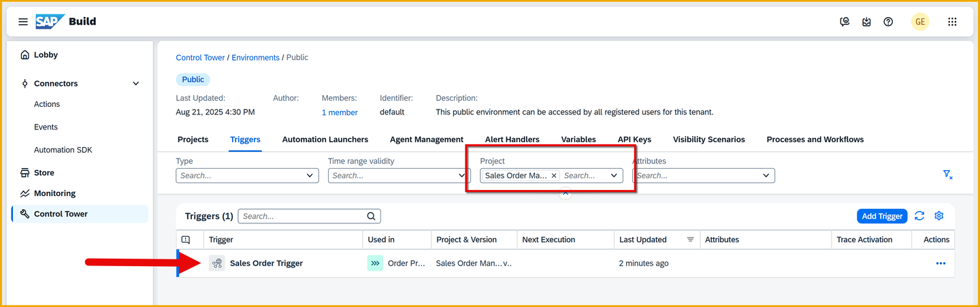Expand the Project filter dropdown arrow
This screenshot has width=980, height=307.
614,176
